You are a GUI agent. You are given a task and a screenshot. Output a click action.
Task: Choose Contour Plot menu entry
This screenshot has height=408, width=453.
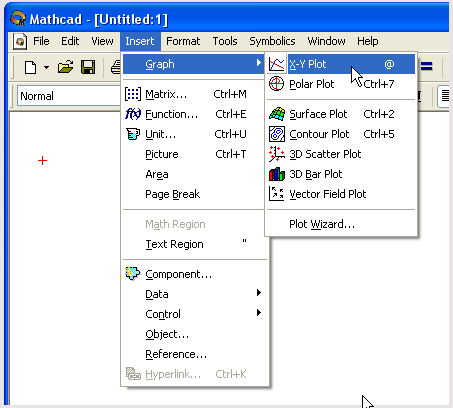(x=341, y=134)
